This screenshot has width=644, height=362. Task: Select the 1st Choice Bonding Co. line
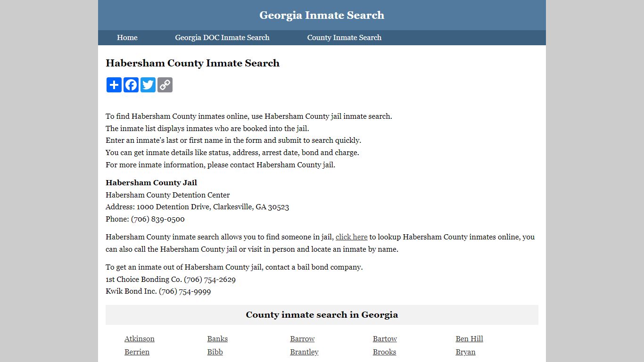171,280
